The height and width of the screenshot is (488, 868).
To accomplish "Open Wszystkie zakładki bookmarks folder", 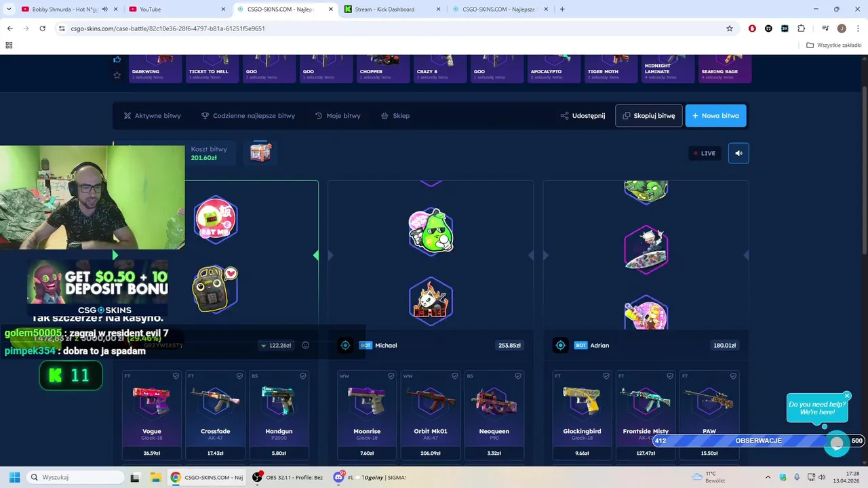I will click(834, 45).
